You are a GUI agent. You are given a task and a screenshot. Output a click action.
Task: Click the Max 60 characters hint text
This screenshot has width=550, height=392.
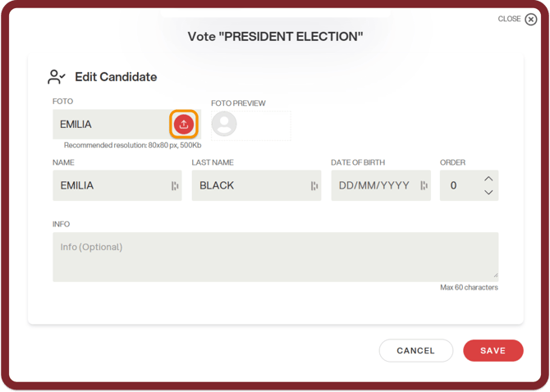(469, 288)
